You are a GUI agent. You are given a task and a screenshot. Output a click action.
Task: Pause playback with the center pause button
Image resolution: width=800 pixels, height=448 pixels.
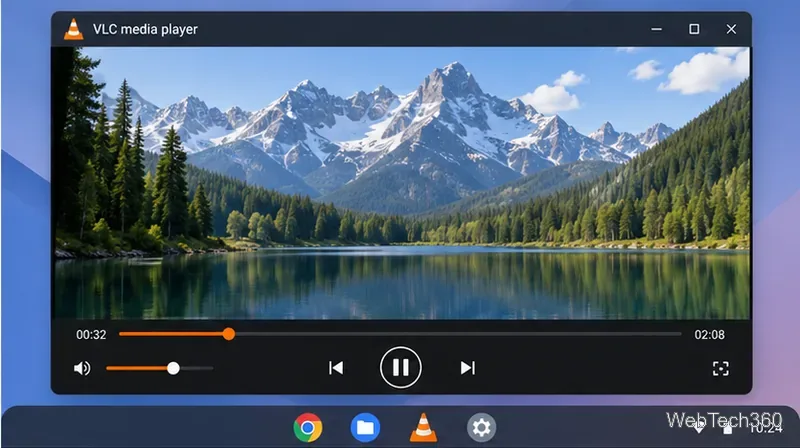coord(401,367)
